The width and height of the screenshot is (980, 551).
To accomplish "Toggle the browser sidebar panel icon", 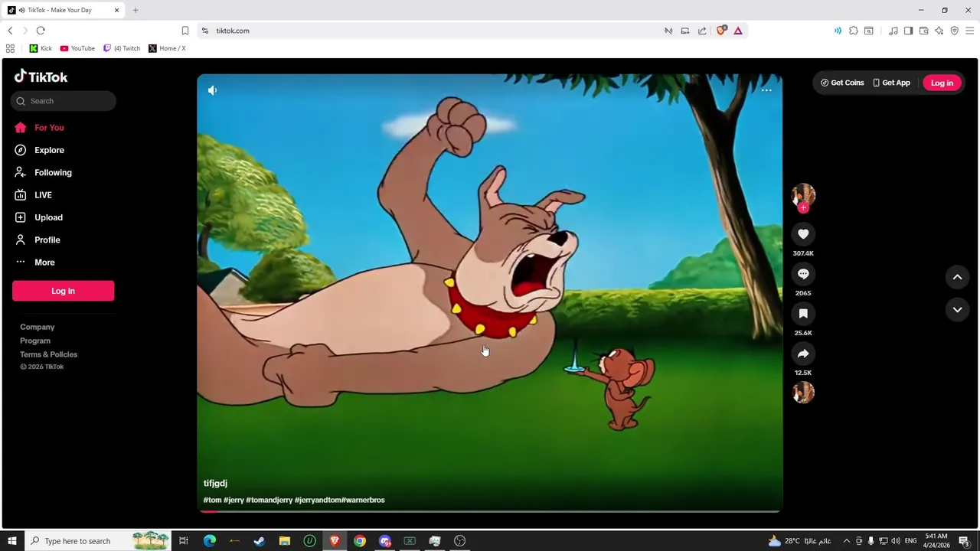I will (x=908, y=31).
